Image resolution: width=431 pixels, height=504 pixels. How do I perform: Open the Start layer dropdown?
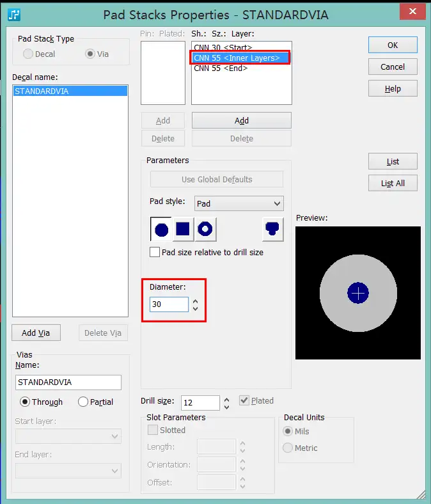pyautogui.click(x=68, y=436)
